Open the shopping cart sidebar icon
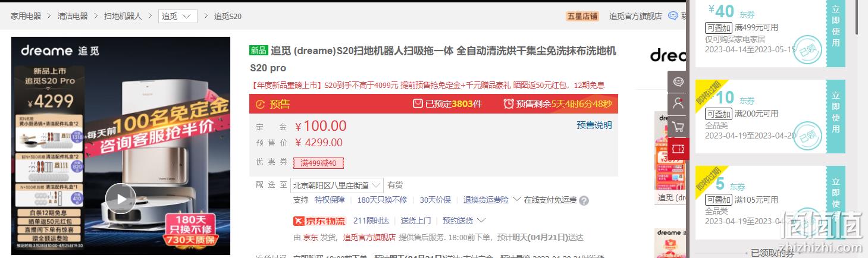 point(678,126)
